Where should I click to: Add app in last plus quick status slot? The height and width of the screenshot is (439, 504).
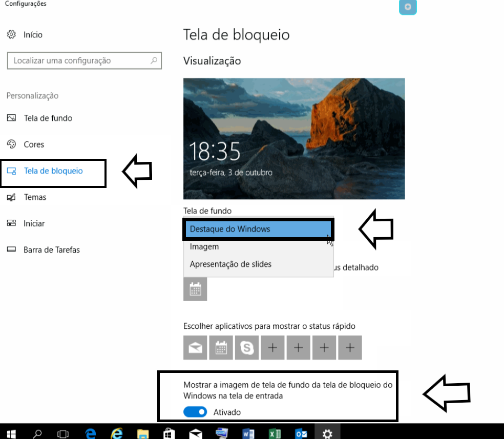coord(350,348)
